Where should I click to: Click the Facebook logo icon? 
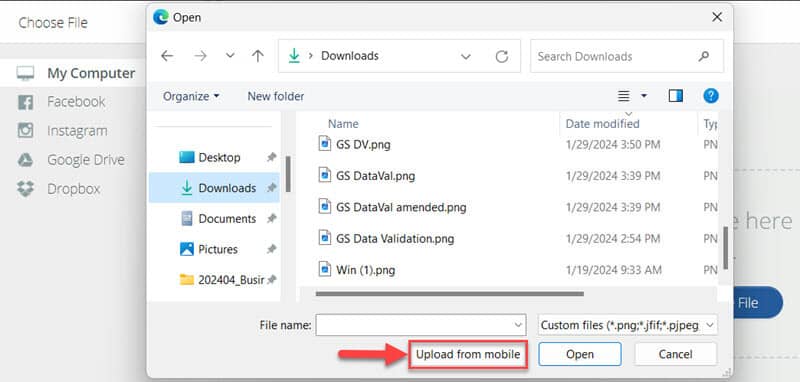tap(25, 102)
